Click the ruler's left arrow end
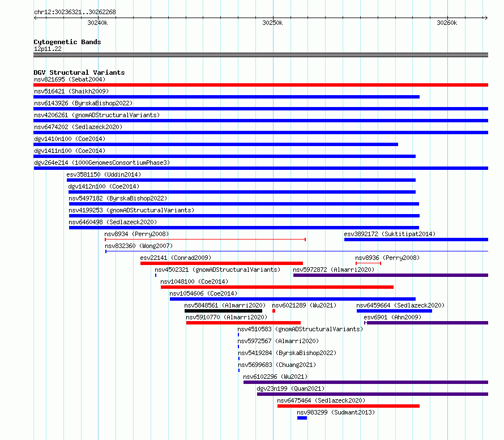This screenshot has width=504, height=440. pyautogui.click(x=35, y=18)
